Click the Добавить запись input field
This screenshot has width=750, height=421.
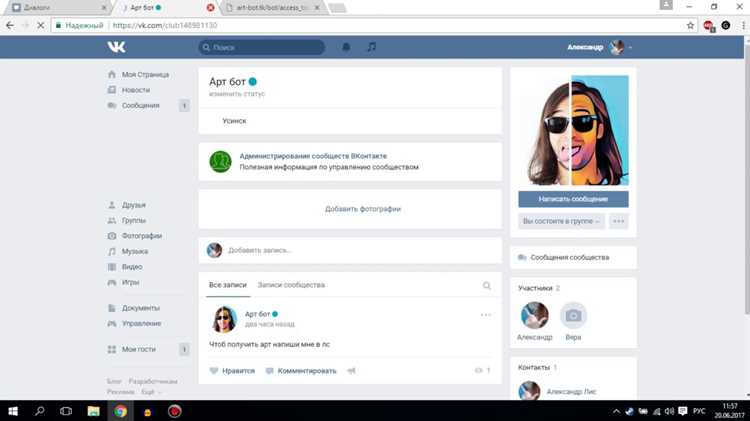pos(361,250)
